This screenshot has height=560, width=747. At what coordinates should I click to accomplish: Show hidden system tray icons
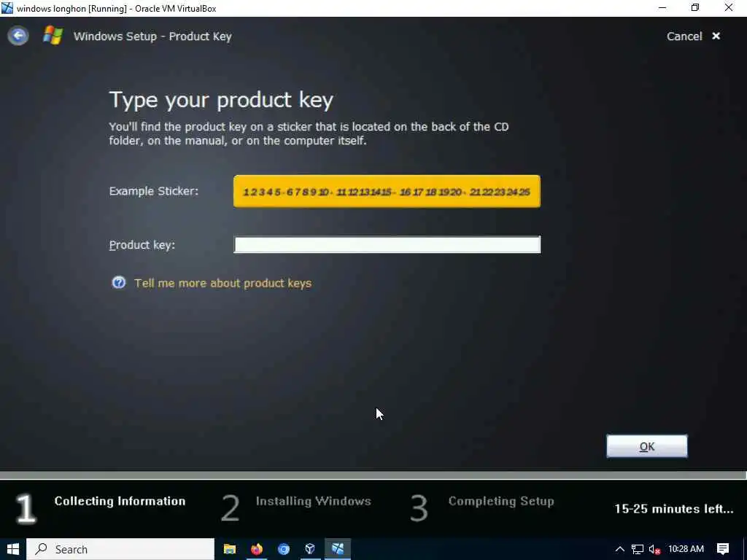(x=620, y=549)
